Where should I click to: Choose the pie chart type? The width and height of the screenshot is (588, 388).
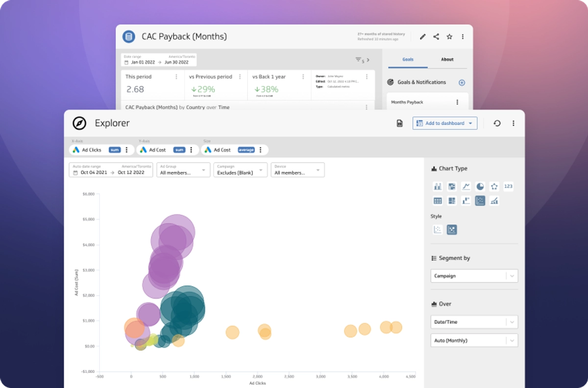click(x=480, y=186)
